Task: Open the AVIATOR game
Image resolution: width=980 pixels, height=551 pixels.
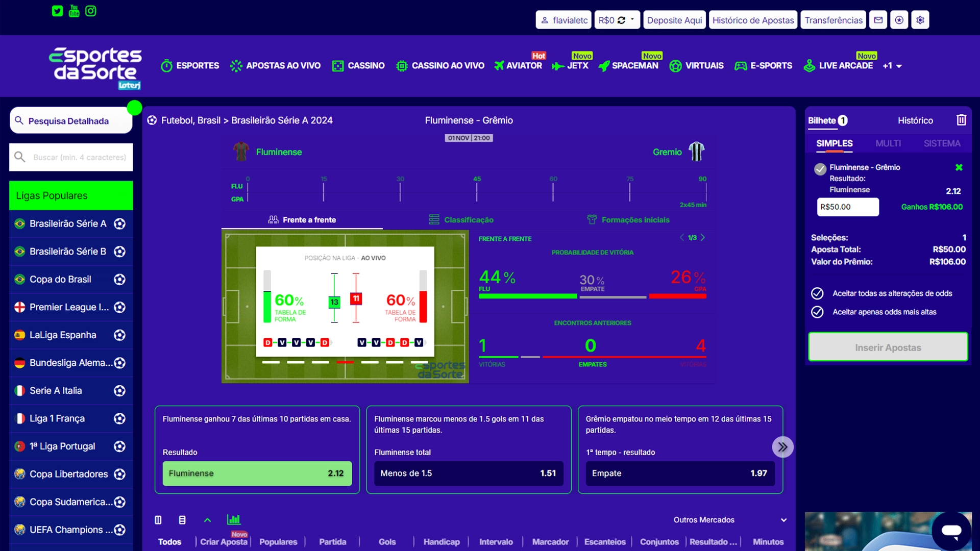Action: (518, 66)
